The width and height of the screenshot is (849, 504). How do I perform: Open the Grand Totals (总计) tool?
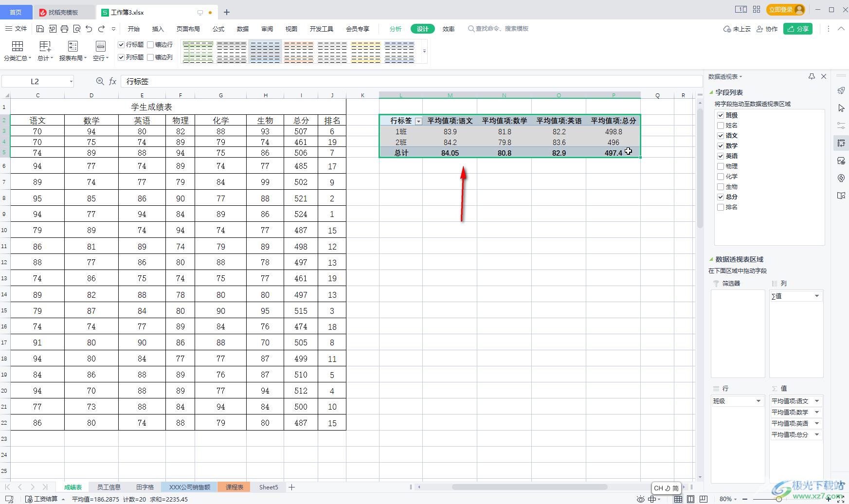tap(45, 51)
